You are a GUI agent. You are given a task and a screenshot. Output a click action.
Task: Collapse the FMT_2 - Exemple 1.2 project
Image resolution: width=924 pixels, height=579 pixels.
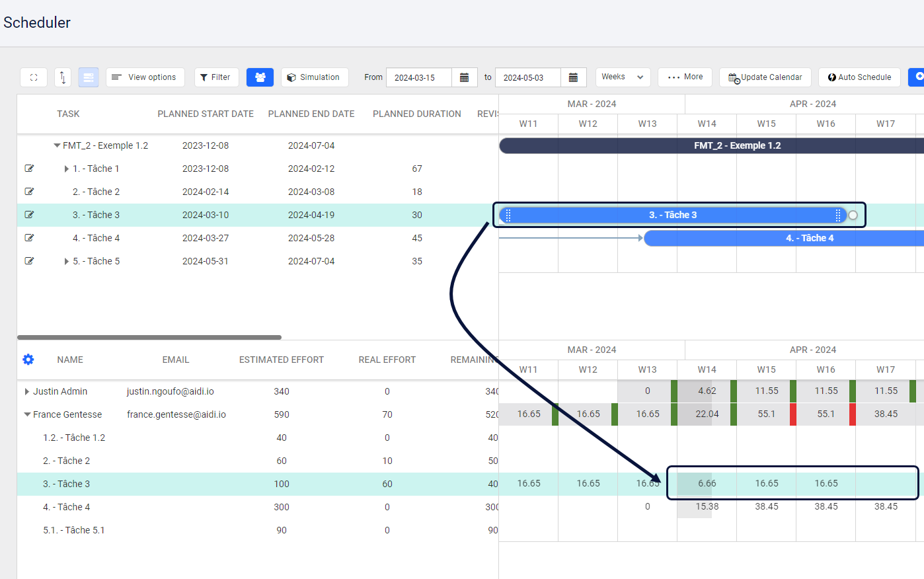tap(56, 145)
